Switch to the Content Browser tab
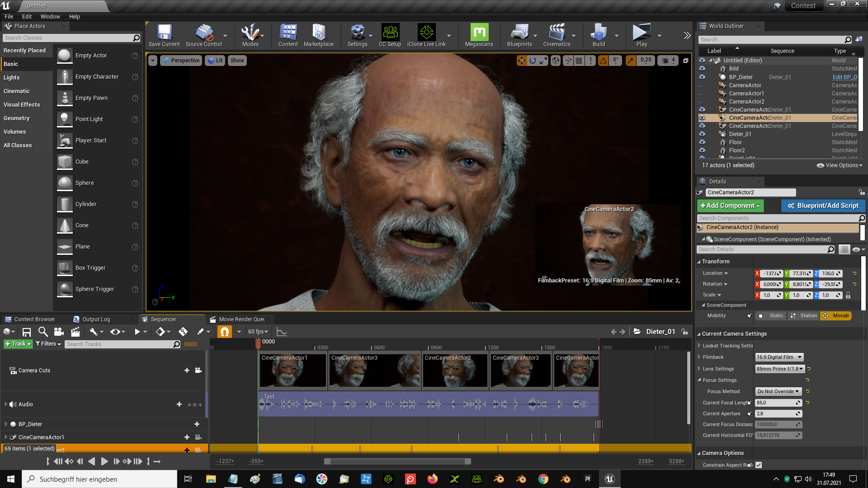This screenshot has height=488, width=868. [x=34, y=319]
